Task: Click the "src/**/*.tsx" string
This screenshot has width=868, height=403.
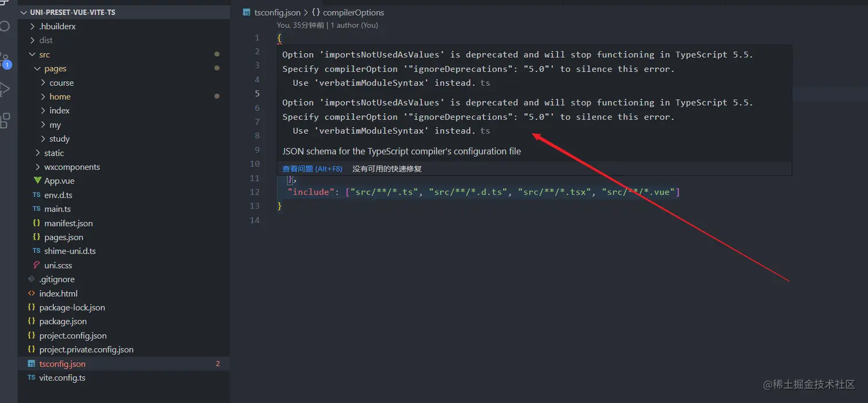Action: pos(554,192)
